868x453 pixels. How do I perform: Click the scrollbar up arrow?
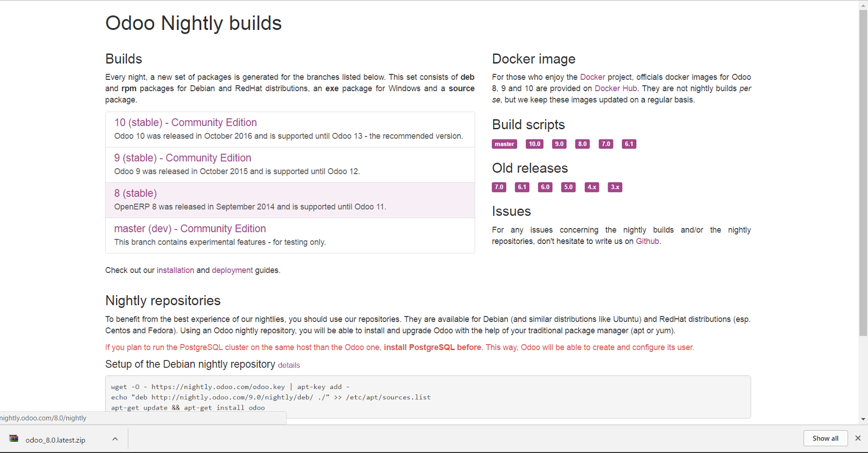(863, 5)
